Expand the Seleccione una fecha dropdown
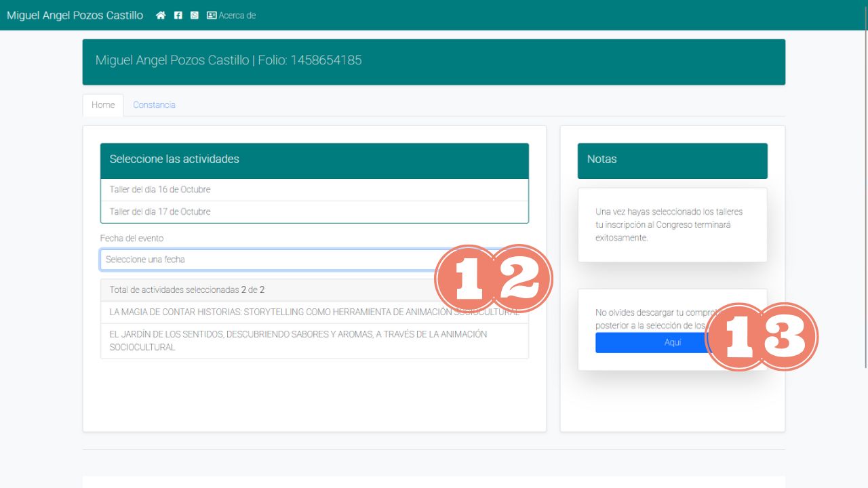 [271, 260]
